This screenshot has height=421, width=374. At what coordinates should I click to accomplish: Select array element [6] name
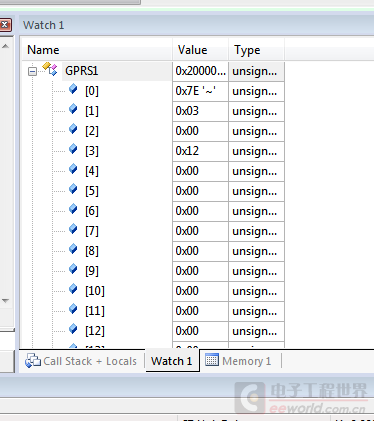pos(92,211)
